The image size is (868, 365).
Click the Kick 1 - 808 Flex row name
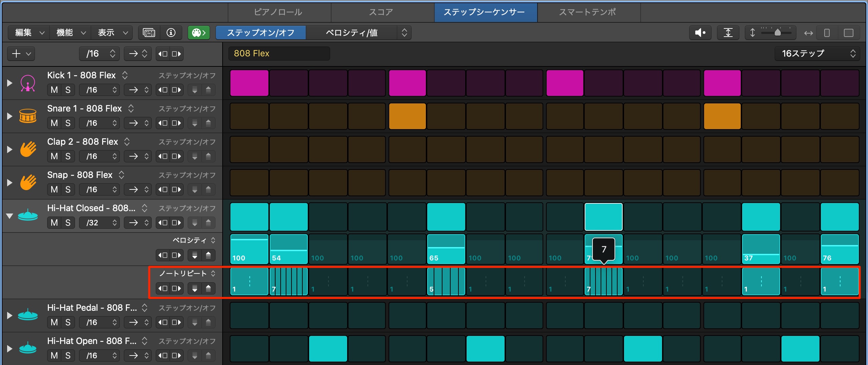81,75
